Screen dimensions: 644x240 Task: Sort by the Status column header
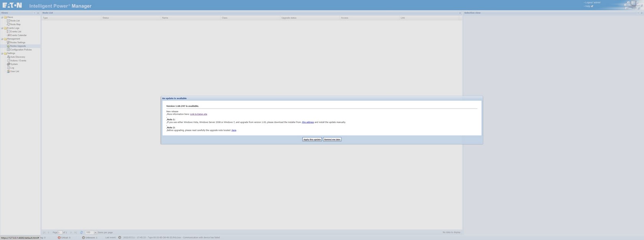point(131,18)
